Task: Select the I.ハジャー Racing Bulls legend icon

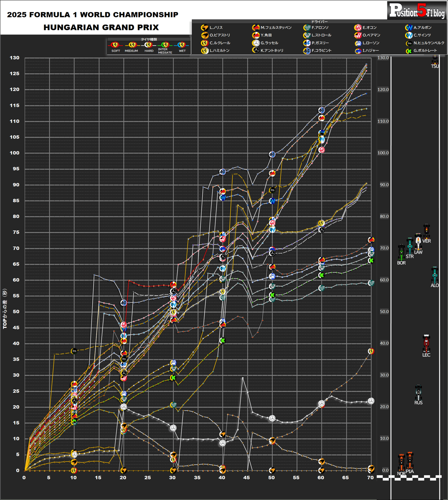Action: (x=358, y=51)
